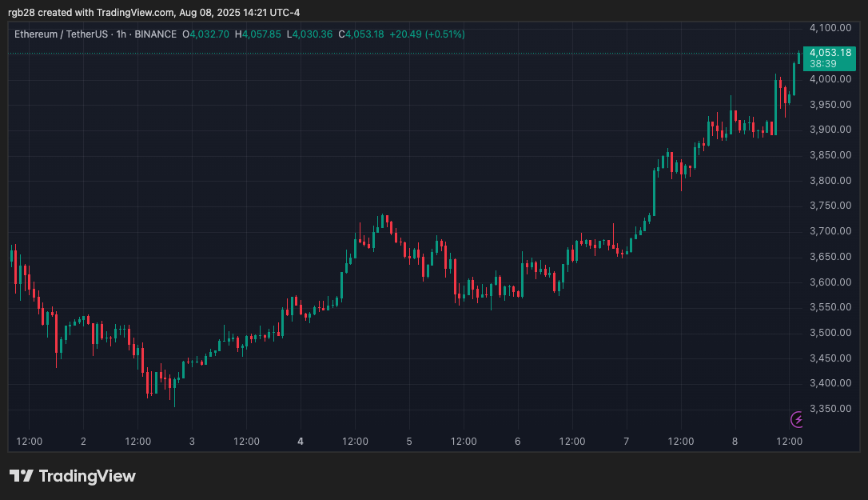
Task: Click the purple lightning bolt icon
Action: click(x=797, y=420)
